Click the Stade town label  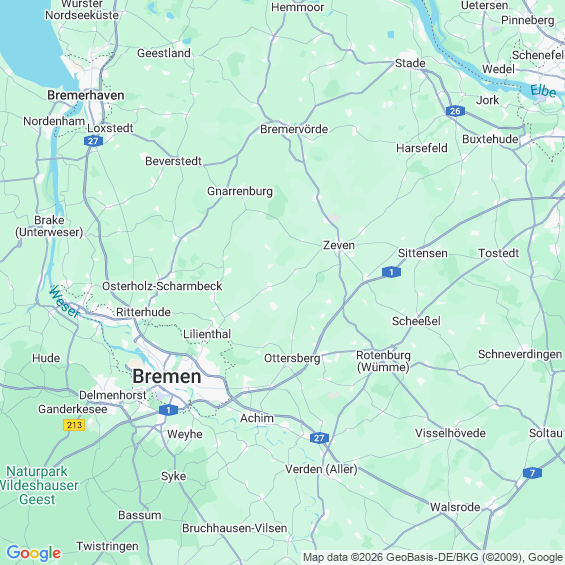tap(410, 63)
